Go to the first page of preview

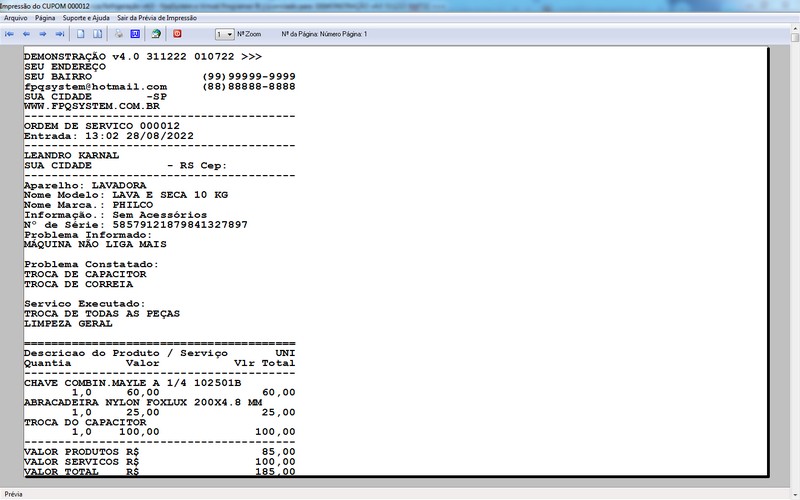(9, 34)
